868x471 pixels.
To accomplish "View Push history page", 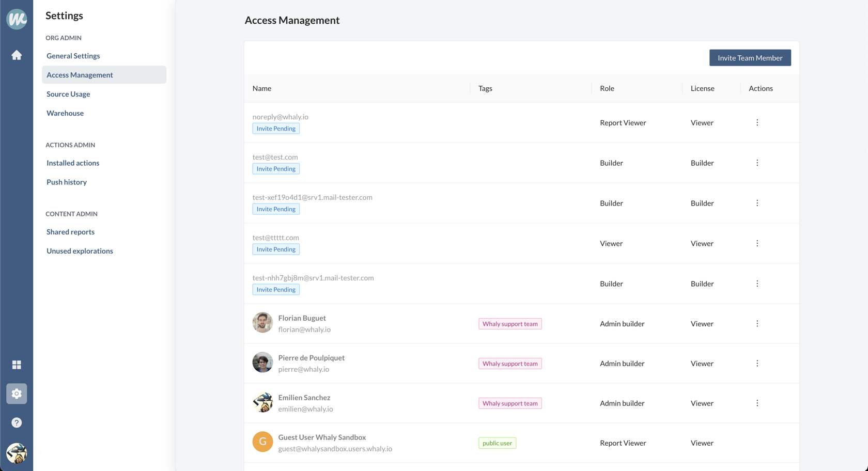I will coord(67,182).
